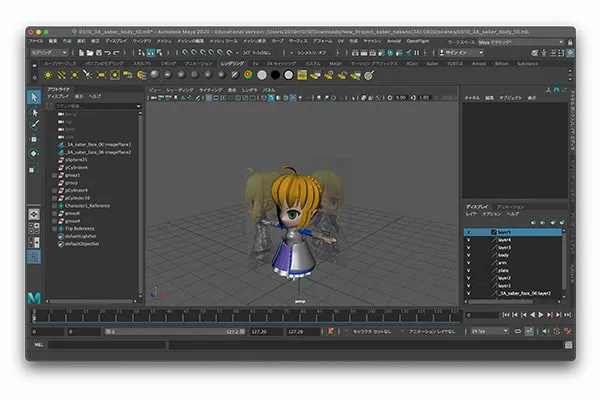The height and width of the screenshot is (400, 600).
Task: Click the white material ball on shelf
Action: click(x=262, y=75)
